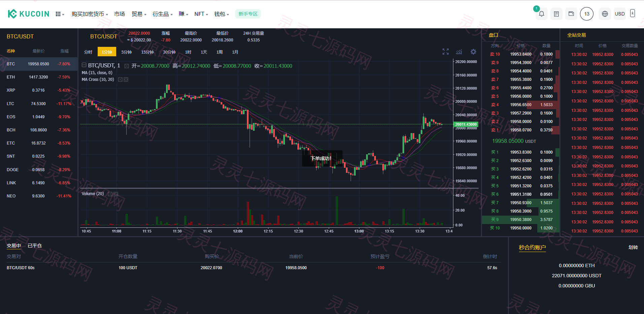The width and height of the screenshot is (644, 314).
Task: Collapse the BTC/USDT chart legend
Action: pyautogui.click(x=84, y=65)
